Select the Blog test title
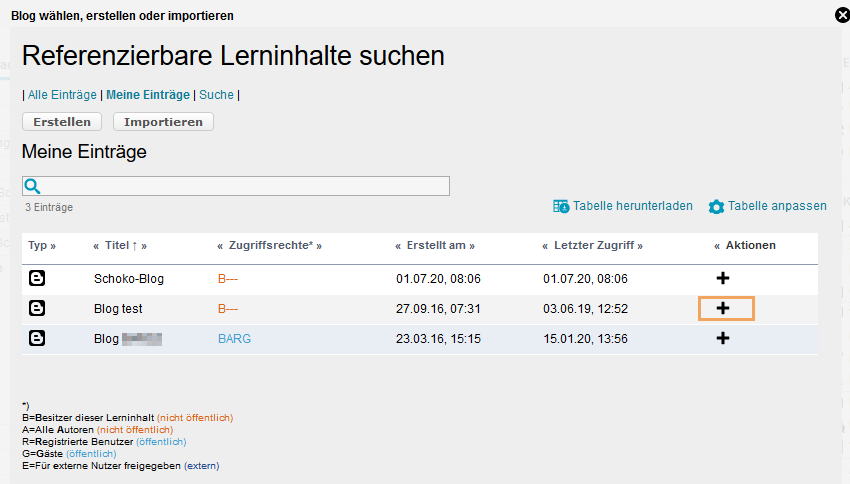The height and width of the screenshot is (484, 850). click(x=118, y=308)
